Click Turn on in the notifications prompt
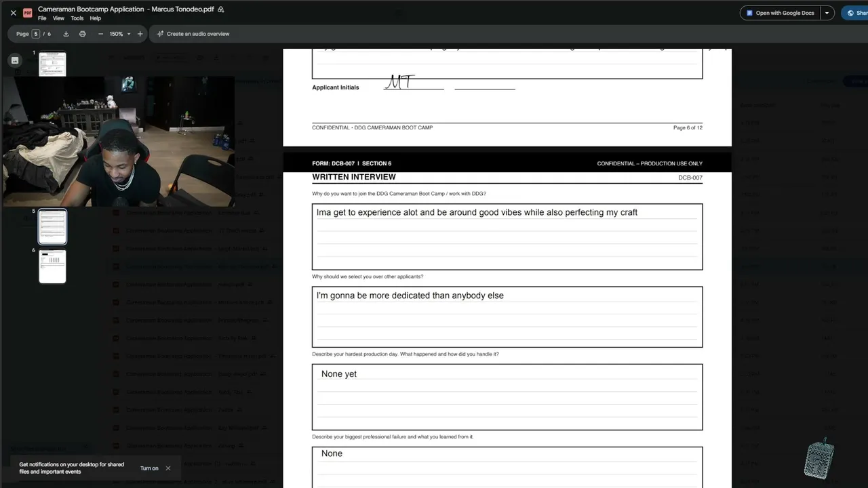Image resolution: width=868 pixels, height=488 pixels. point(149,468)
